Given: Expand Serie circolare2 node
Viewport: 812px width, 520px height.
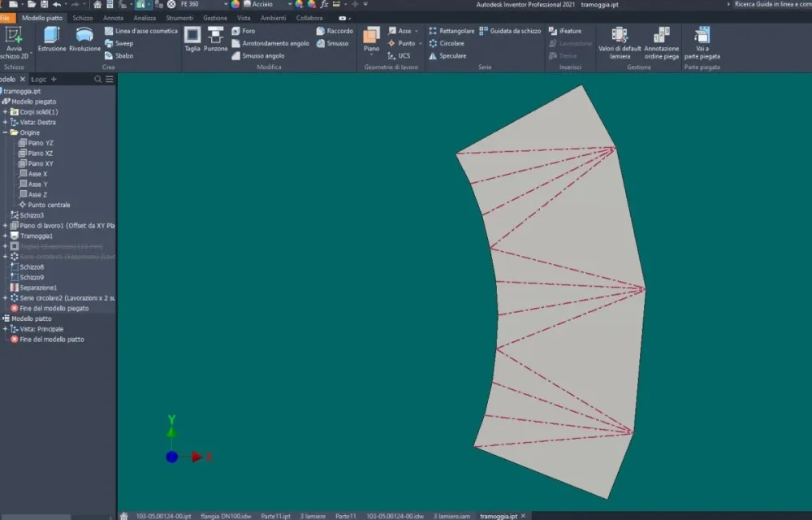Looking at the screenshot, I should (5, 298).
